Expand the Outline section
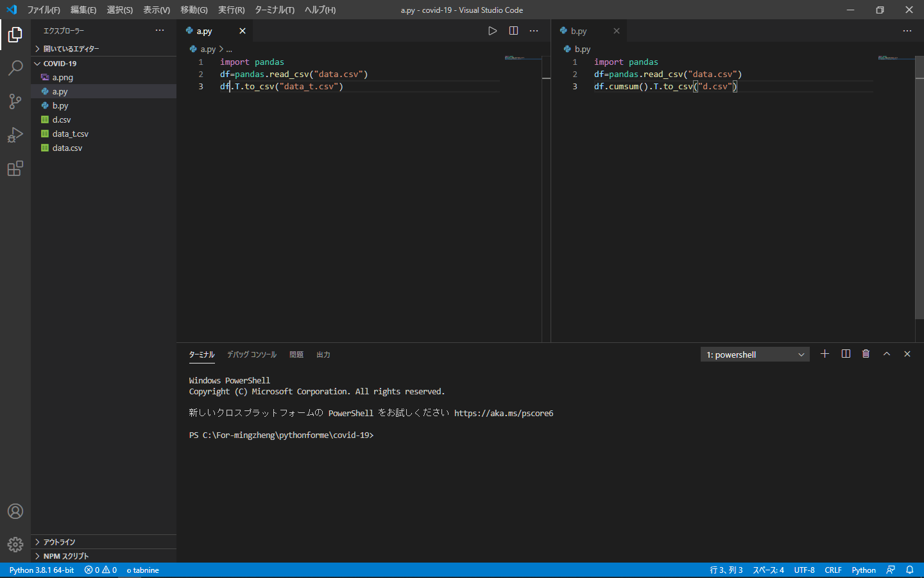 103,542
